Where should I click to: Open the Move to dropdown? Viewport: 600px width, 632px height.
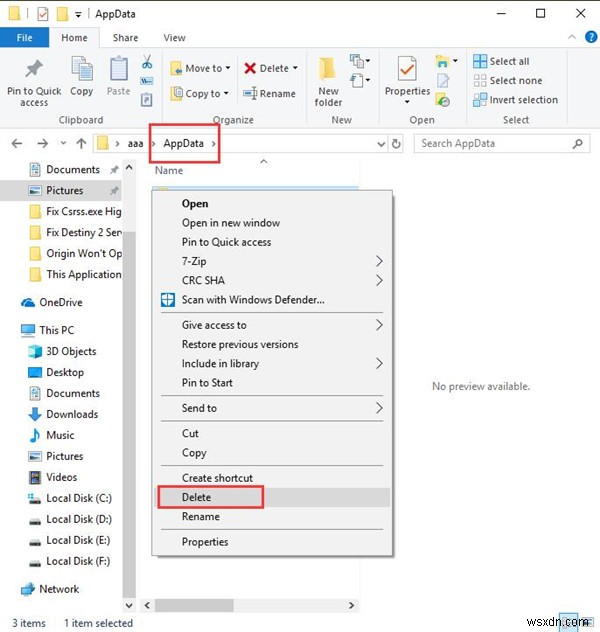(200, 69)
